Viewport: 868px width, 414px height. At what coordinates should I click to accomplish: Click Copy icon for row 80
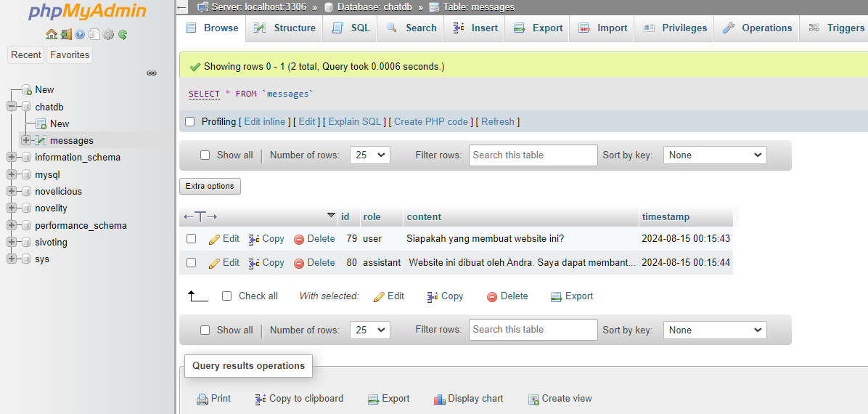254,263
